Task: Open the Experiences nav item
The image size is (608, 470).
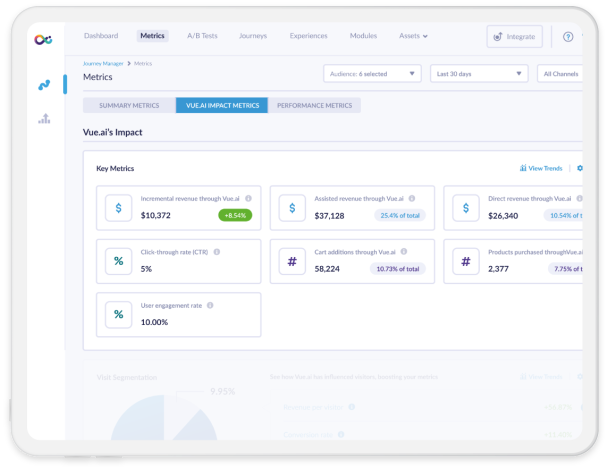Action: point(308,36)
